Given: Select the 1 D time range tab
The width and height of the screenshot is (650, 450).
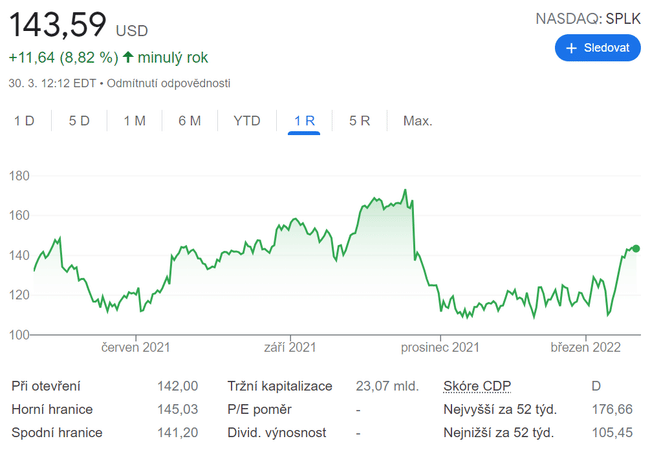Looking at the screenshot, I should [24, 121].
